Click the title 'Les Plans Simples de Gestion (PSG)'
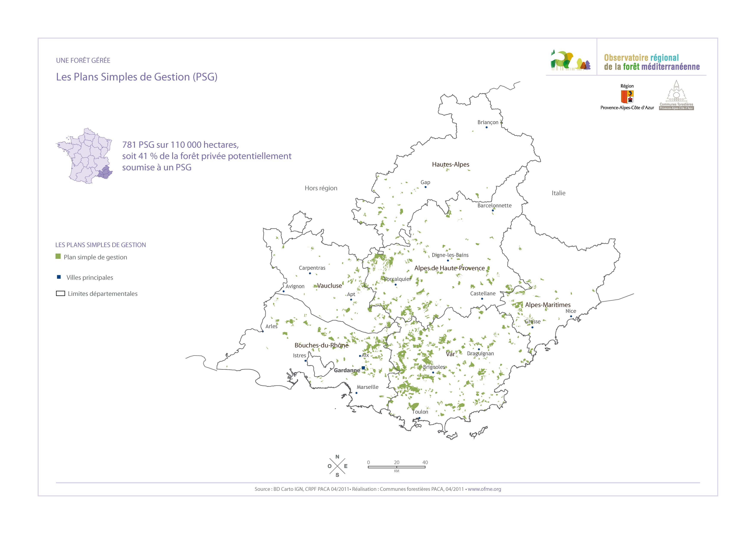 point(137,77)
